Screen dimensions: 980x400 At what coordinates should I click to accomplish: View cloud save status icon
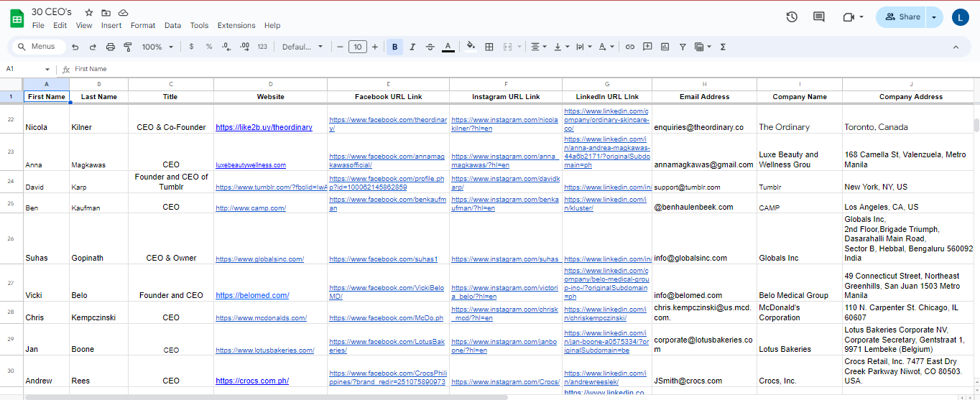(124, 12)
